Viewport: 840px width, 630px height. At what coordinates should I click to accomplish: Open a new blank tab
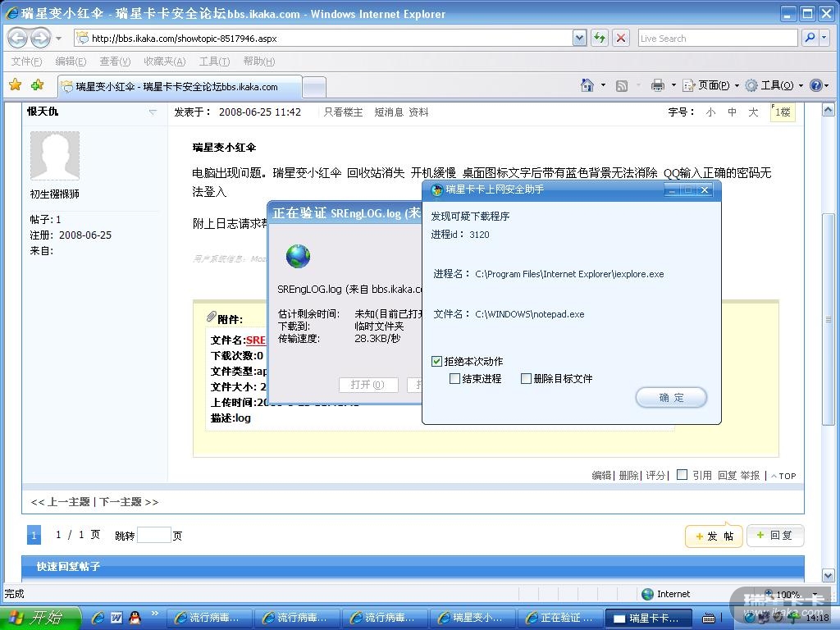tap(314, 87)
